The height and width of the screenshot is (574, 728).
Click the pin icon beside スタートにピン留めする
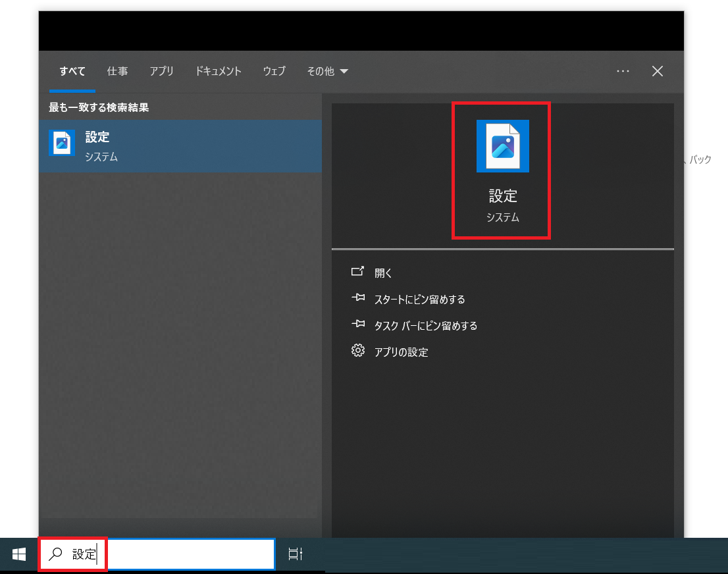(x=358, y=298)
